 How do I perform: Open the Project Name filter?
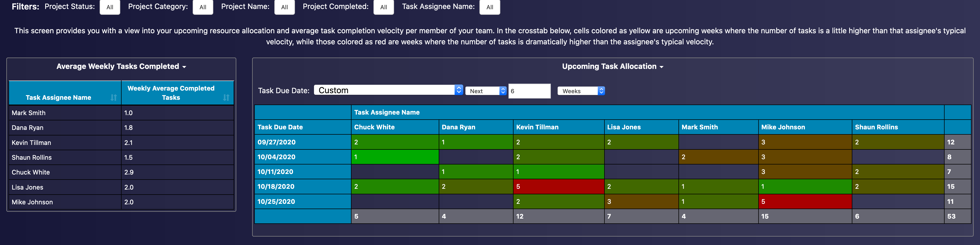coord(284,7)
